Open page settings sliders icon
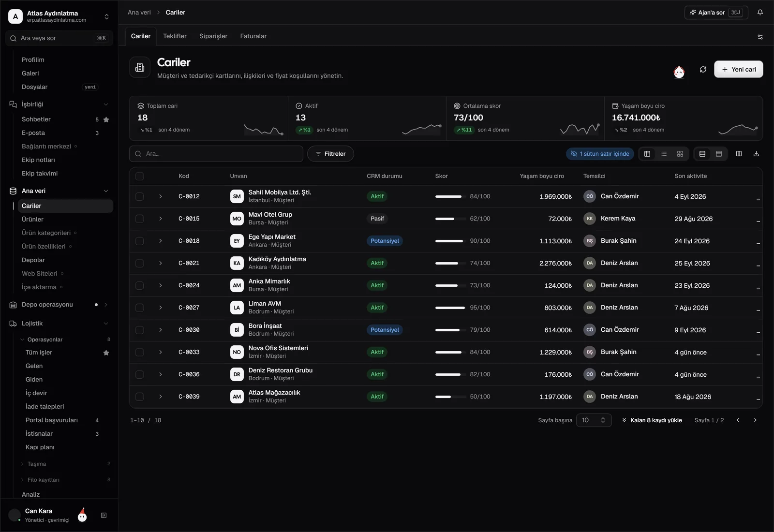Screen dimensions: 774x532 [760, 37]
